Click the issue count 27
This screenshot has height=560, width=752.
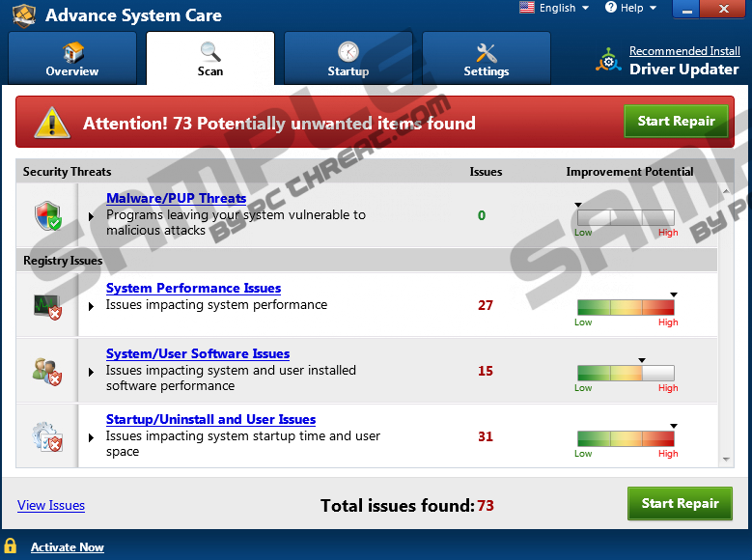486,305
